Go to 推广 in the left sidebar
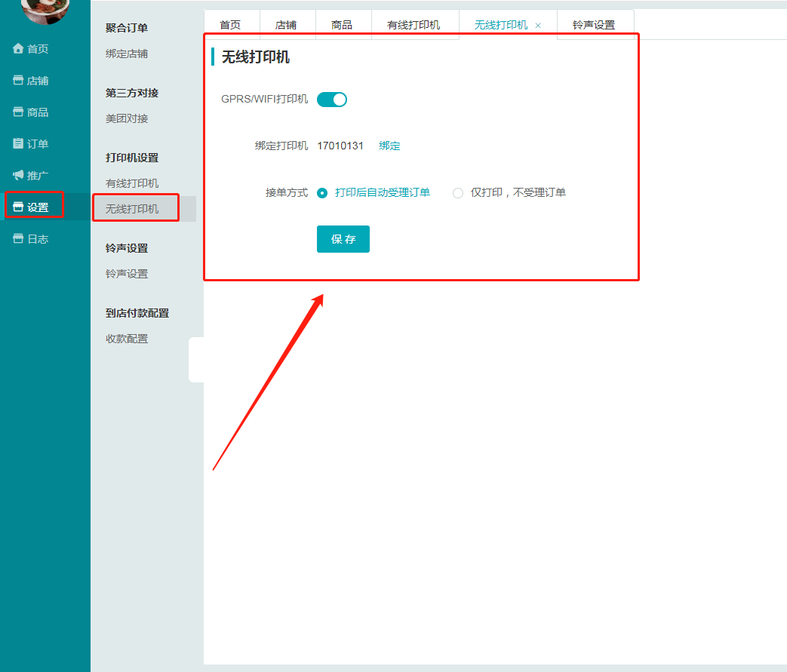 pyautogui.click(x=38, y=175)
